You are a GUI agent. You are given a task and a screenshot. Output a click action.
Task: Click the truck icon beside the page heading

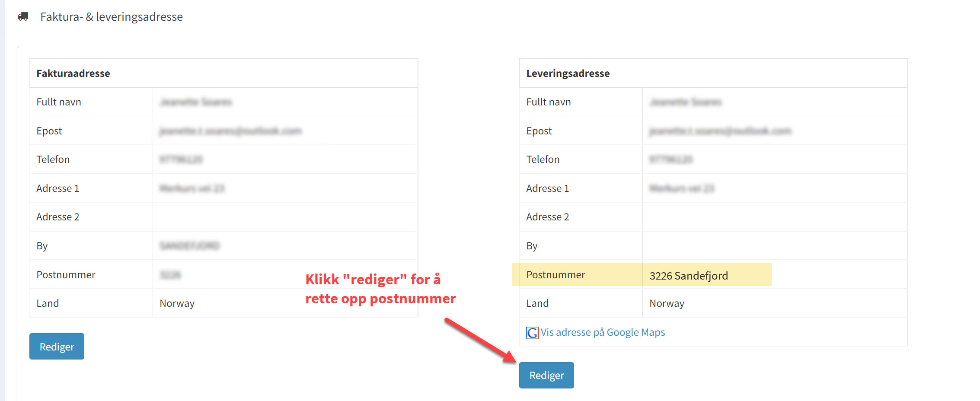(23, 16)
